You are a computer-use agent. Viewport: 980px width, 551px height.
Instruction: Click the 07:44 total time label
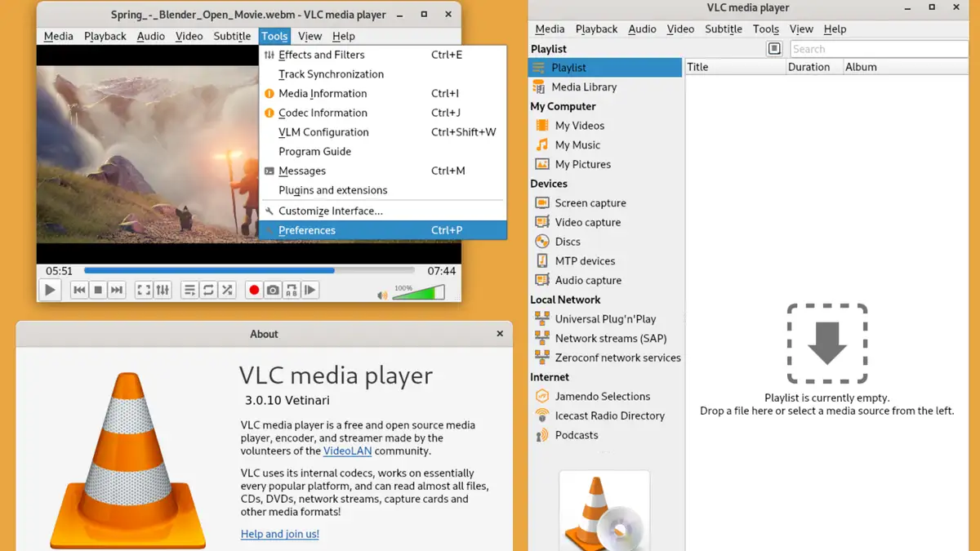[441, 270]
